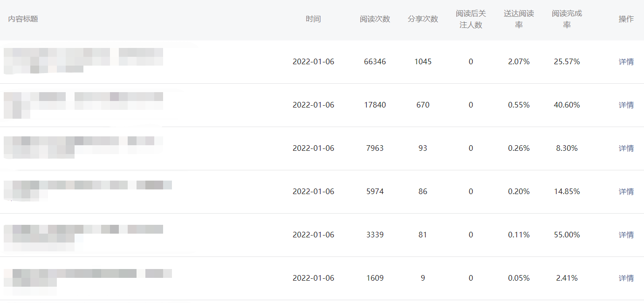Screen dimensions: 644x303
Task: Select the blurred title with 55.00% completion rate
Action: 84,234
